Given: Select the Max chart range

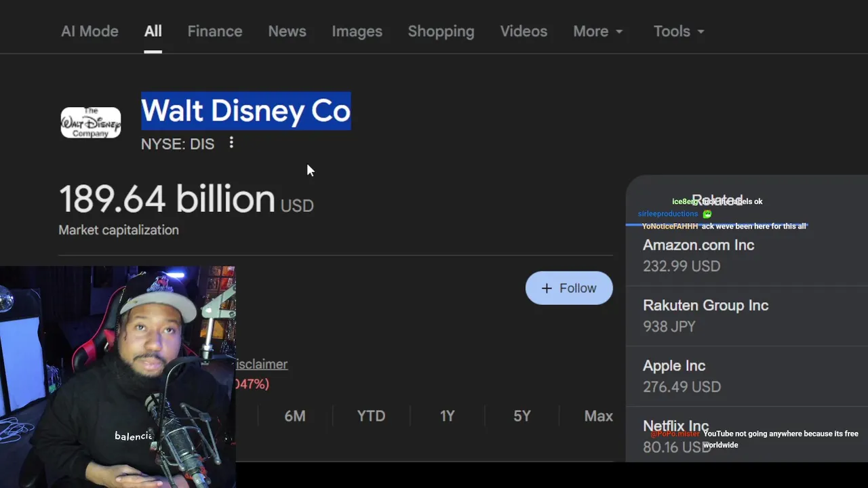Looking at the screenshot, I should pos(599,416).
